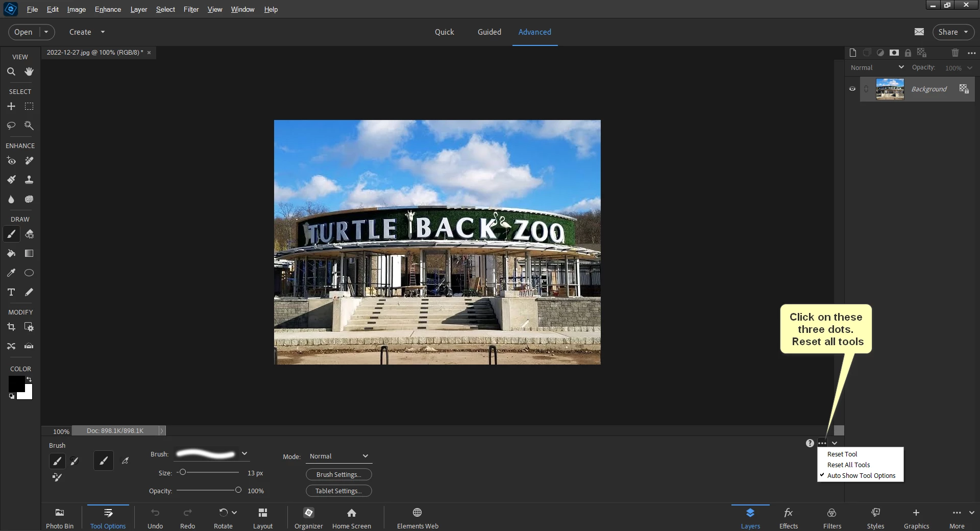
Task: Hide the Background layer eye
Action: [852, 89]
